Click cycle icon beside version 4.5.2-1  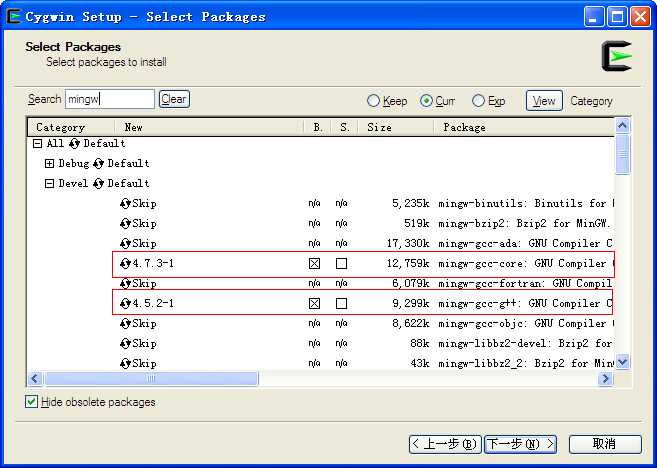(x=125, y=303)
